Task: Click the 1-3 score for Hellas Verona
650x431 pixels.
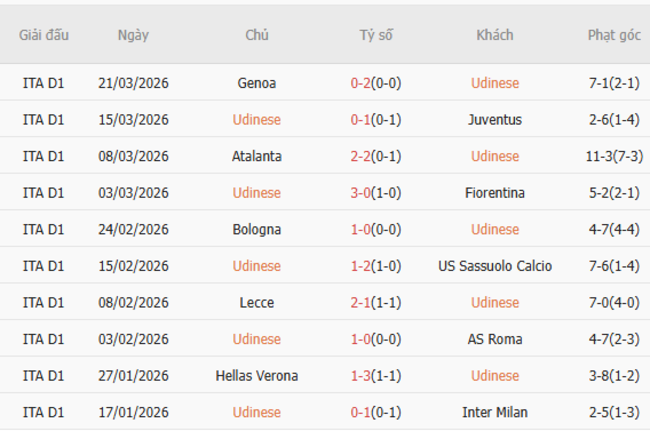Action: pyautogui.click(x=360, y=376)
